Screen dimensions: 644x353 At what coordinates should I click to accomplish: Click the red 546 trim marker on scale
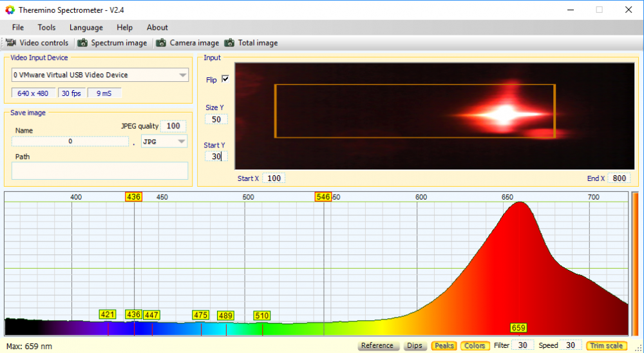tap(323, 197)
